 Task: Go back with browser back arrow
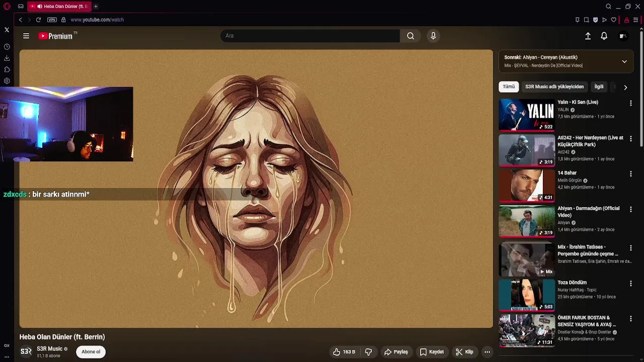click(21, 20)
